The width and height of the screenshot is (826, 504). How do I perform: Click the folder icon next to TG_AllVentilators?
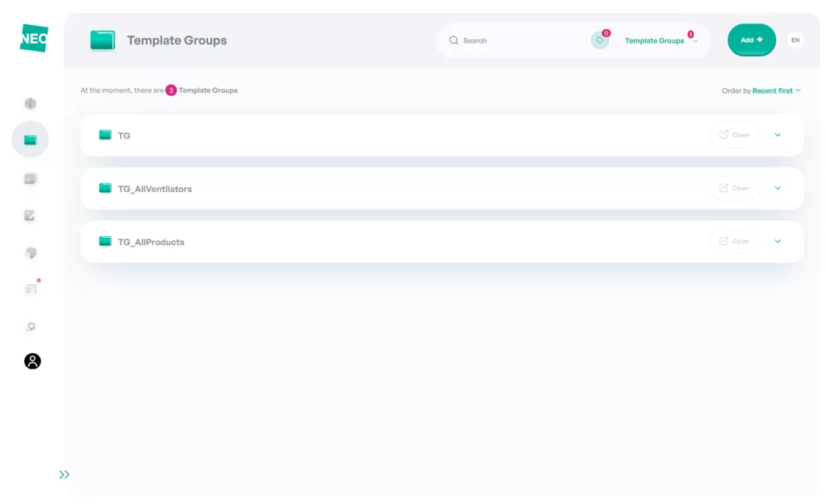106,188
